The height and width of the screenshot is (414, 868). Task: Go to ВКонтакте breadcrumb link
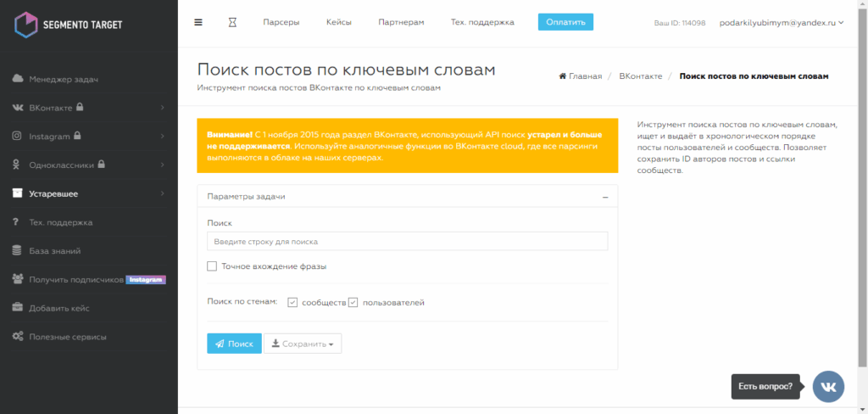click(641, 76)
